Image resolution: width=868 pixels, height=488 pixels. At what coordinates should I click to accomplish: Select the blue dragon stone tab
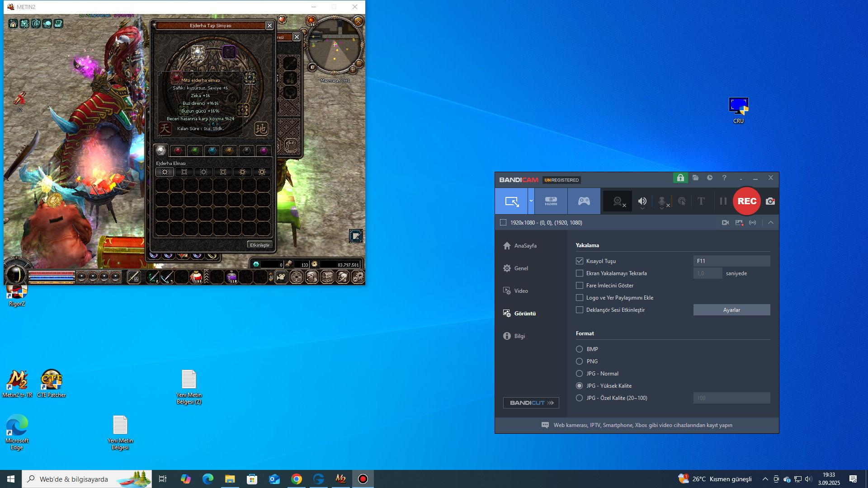click(x=212, y=150)
